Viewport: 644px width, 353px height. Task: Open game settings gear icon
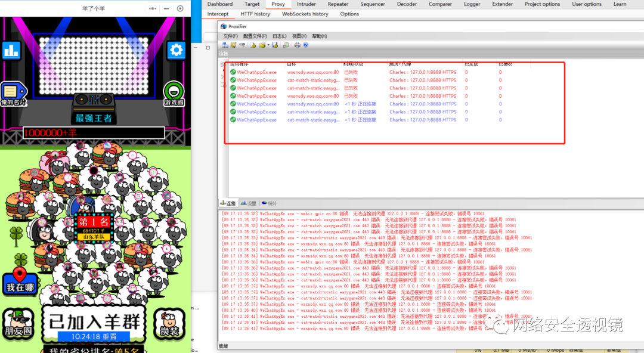click(x=176, y=51)
